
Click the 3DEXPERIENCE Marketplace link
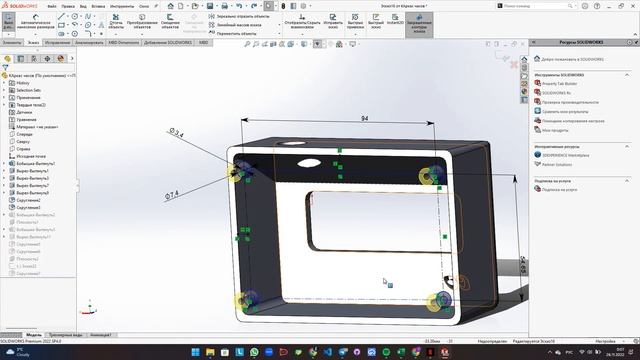pos(565,155)
